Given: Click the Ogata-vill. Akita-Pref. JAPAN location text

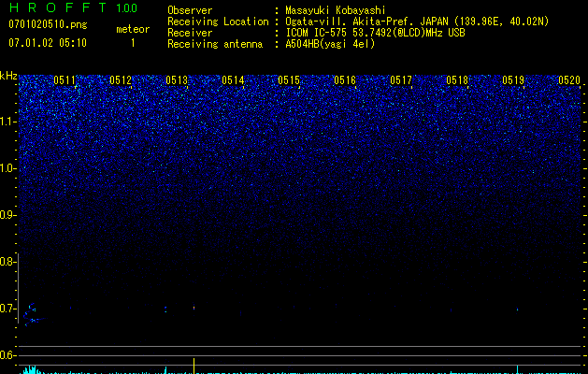Looking at the screenshot, I should 417,22.
